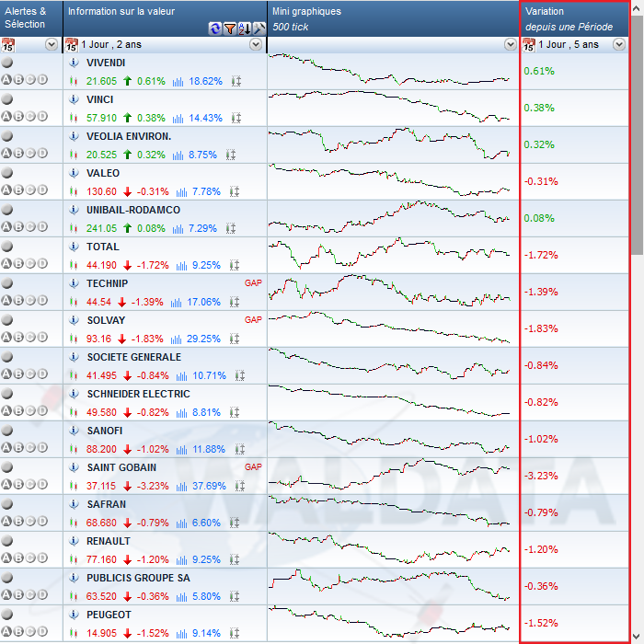Image resolution: width=644 pixels, height=644 pixels.
Task: Toggle selection C for TECHNIP
Action: pos(30,300)
